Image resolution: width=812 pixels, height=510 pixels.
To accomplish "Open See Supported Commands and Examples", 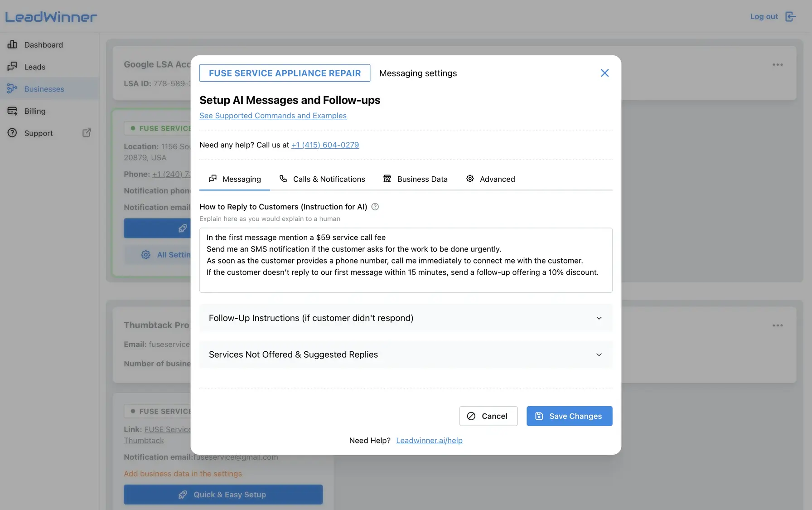I will 273,116.
